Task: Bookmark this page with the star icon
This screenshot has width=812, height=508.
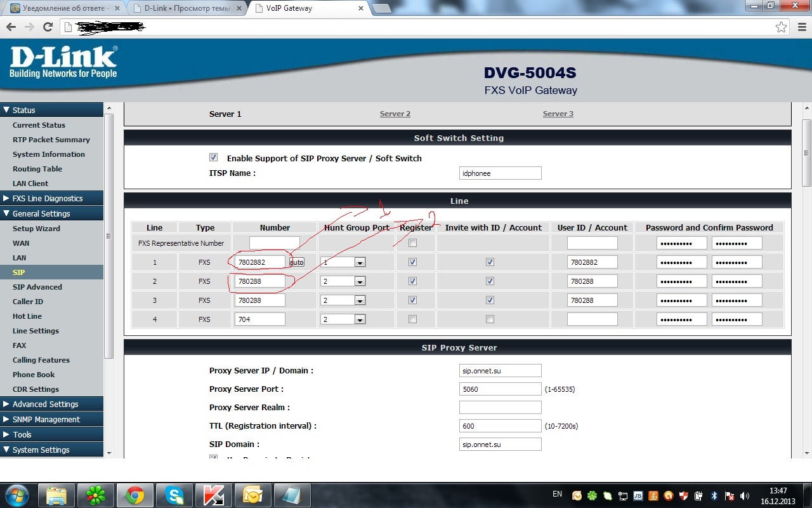Action: pyautogui.click(x=781, y=27)
